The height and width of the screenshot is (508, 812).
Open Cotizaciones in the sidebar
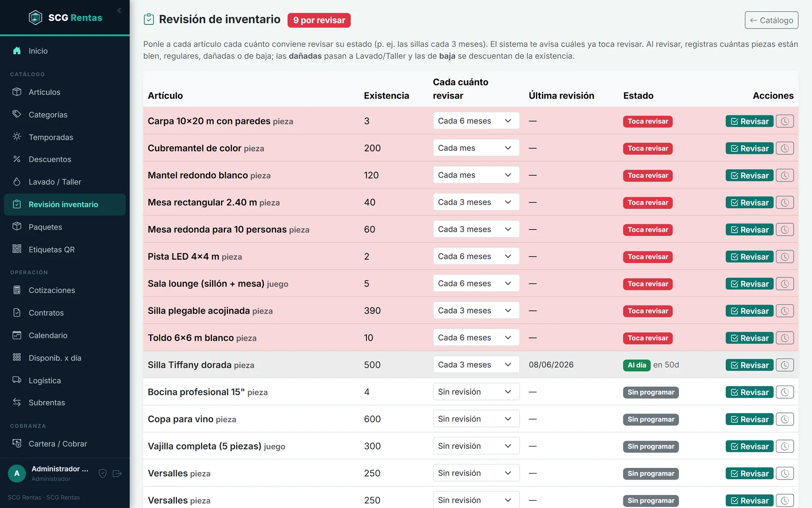(64, 290)
